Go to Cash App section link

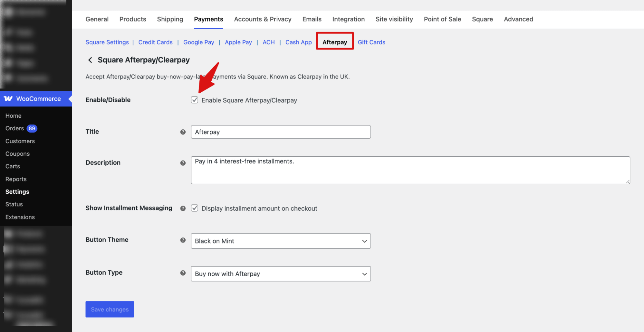click(299, 42)
